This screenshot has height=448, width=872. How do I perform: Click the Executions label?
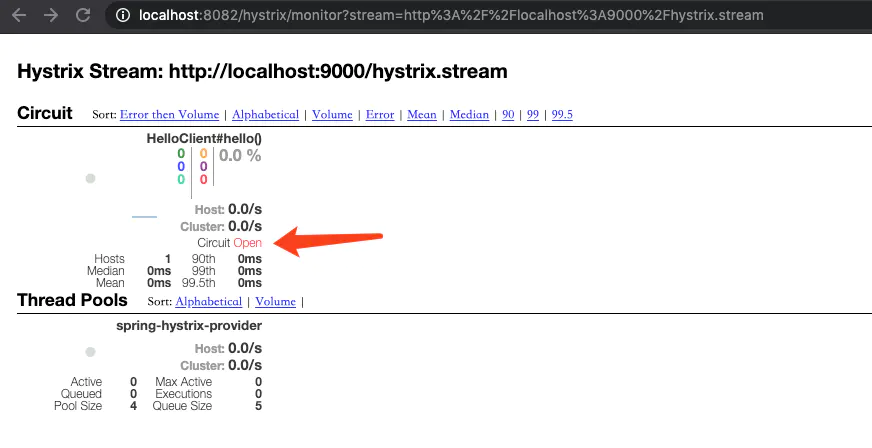coord(184,394)
